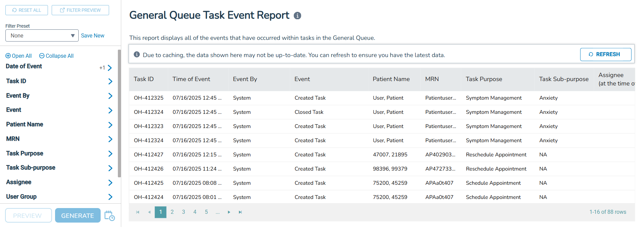Screen dimensions: 644x230
Task: Select page 5 in pagination
Action: (x=206, y=212)
